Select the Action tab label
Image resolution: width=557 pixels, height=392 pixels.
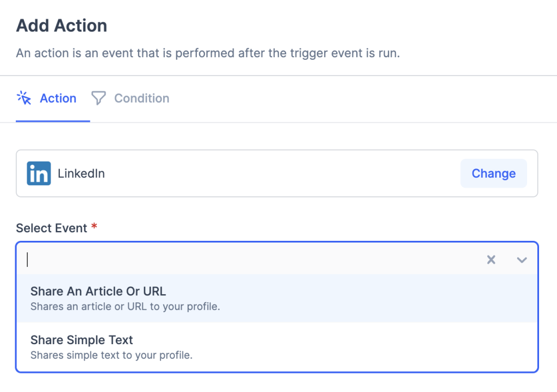(58, 98)
